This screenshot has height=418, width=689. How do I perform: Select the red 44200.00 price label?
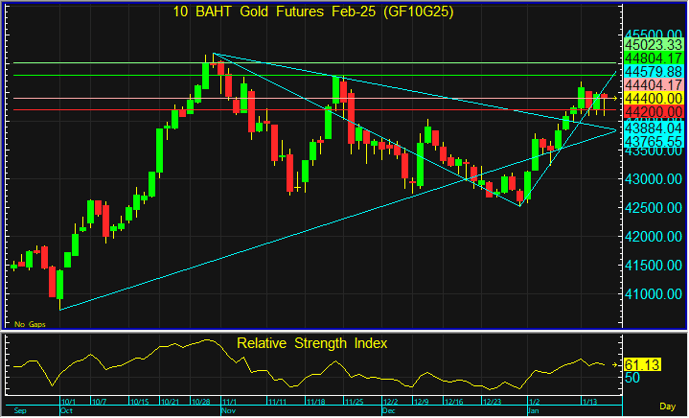tap(652, 112)
